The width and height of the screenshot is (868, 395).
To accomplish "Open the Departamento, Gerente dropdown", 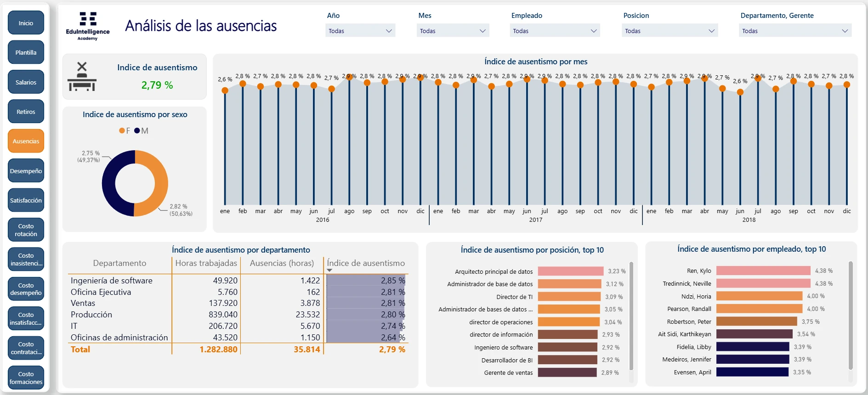I will [x=795, y=31].
